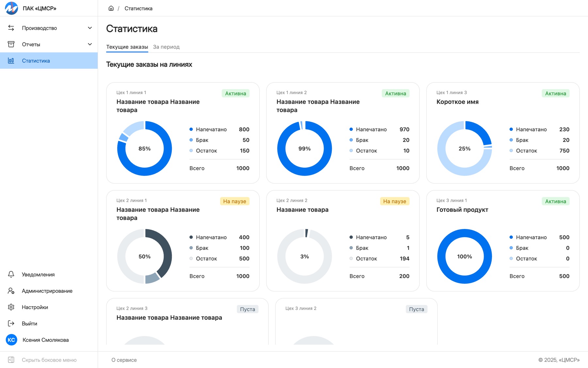Click the ЦМСР logo icon
588x368 pixels.
point(11,8)
